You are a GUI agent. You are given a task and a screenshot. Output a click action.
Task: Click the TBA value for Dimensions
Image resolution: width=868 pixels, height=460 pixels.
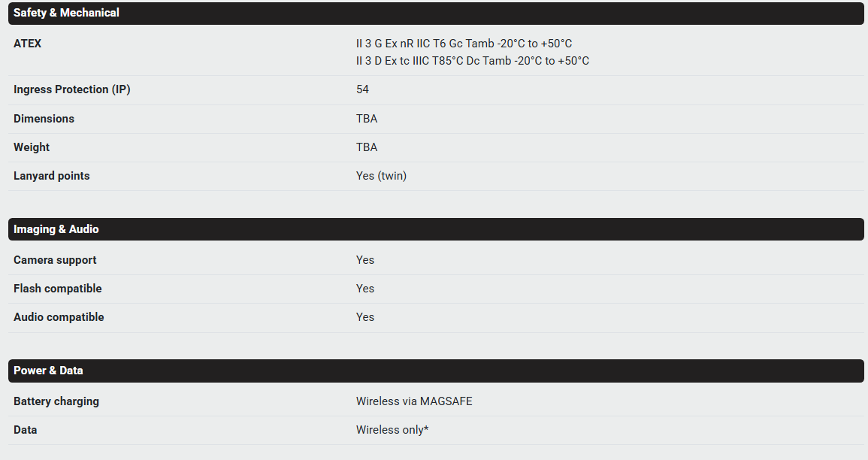[367, 119]
